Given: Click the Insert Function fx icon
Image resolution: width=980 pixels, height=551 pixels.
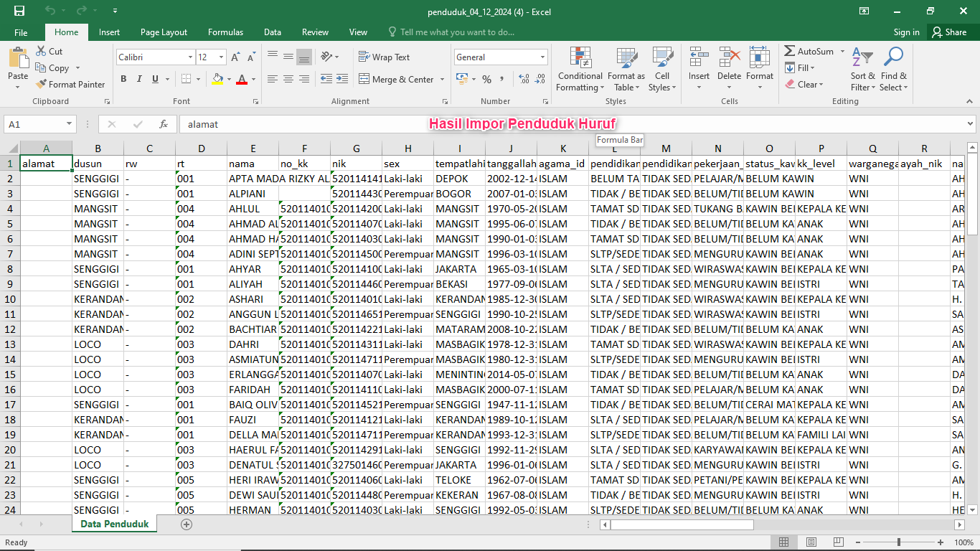Looking at the screenshot, I should tap(164, 124).
